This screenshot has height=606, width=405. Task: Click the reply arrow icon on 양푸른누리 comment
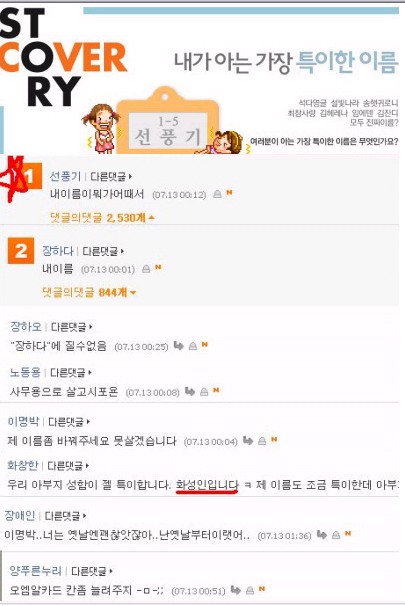point(236,590)
